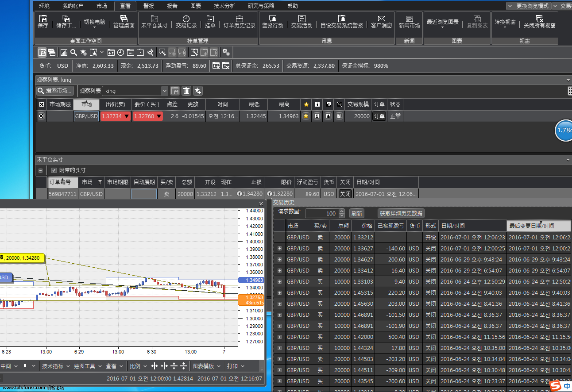Click the star-plus add watchlist icon in quick toolbar

click(x=84, y=52)
